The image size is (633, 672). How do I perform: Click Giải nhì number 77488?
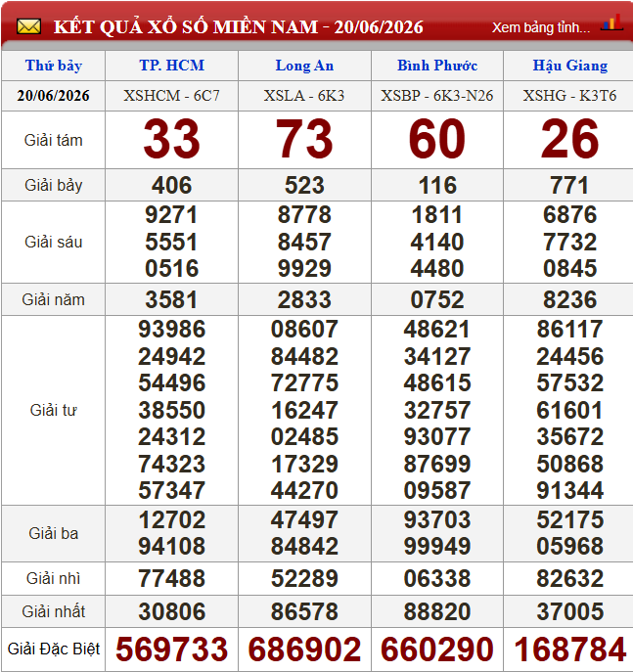pyautogui.click(x=172, y=578)
